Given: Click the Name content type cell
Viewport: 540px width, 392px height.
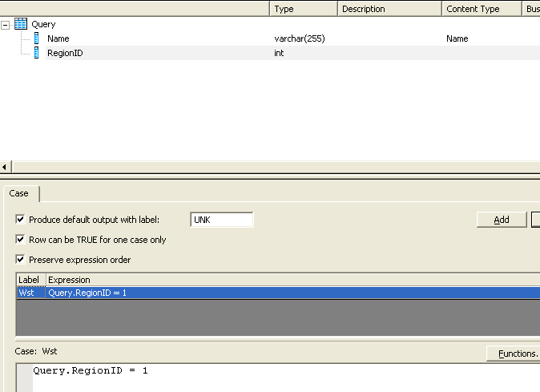Looking at the screenshot, I should (457, 38).
